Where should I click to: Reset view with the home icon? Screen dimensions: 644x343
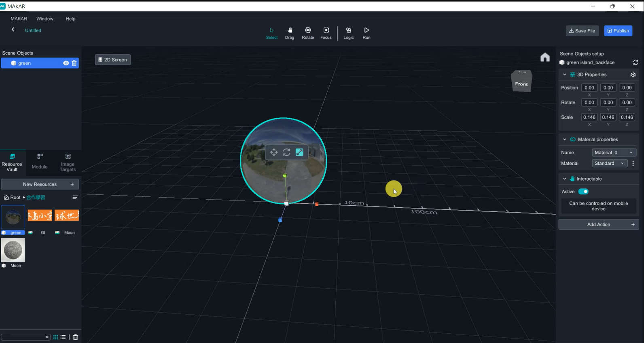545,58
